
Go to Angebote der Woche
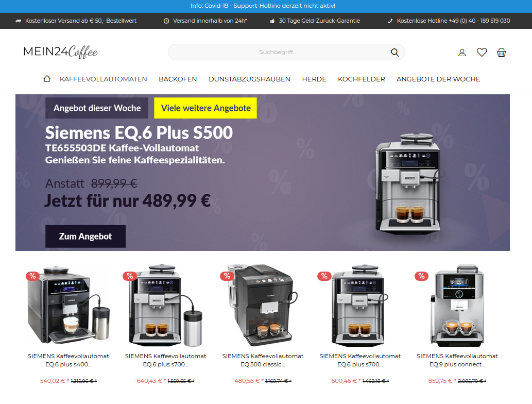438,79
